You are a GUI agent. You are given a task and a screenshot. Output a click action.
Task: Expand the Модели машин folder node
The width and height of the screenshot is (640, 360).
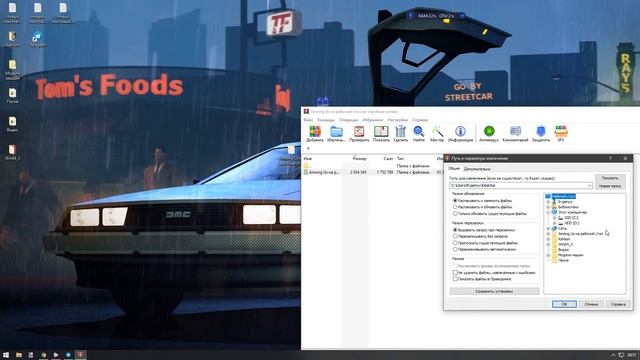point(548,255)
